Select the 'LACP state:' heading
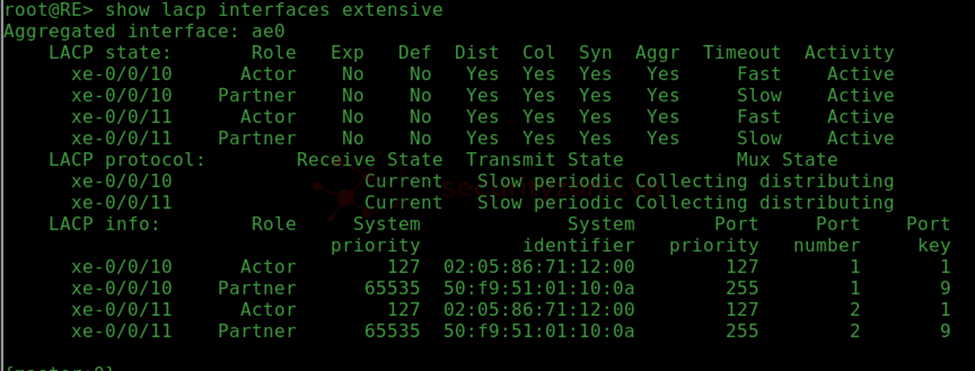Viewport: 975px width, 371px height. coord(109,53)
